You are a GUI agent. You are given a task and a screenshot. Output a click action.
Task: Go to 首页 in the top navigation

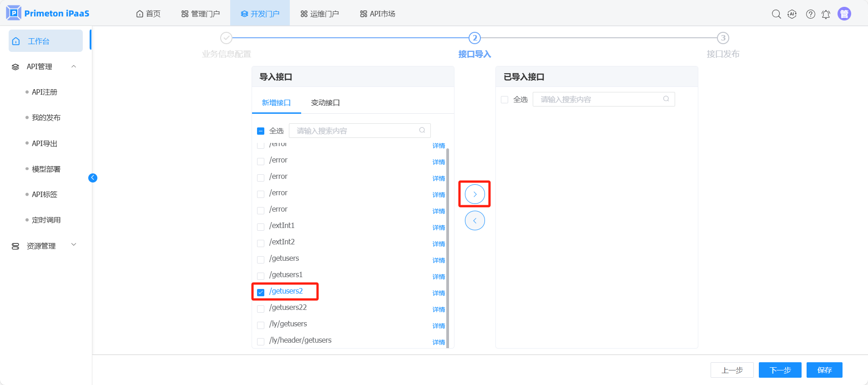(x=148, y=14)
